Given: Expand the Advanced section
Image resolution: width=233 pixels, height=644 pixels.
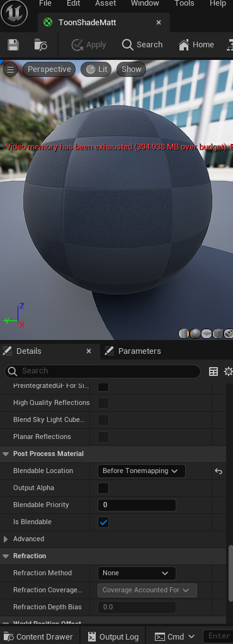Looking at the screenshot, I should click(6, 539).
